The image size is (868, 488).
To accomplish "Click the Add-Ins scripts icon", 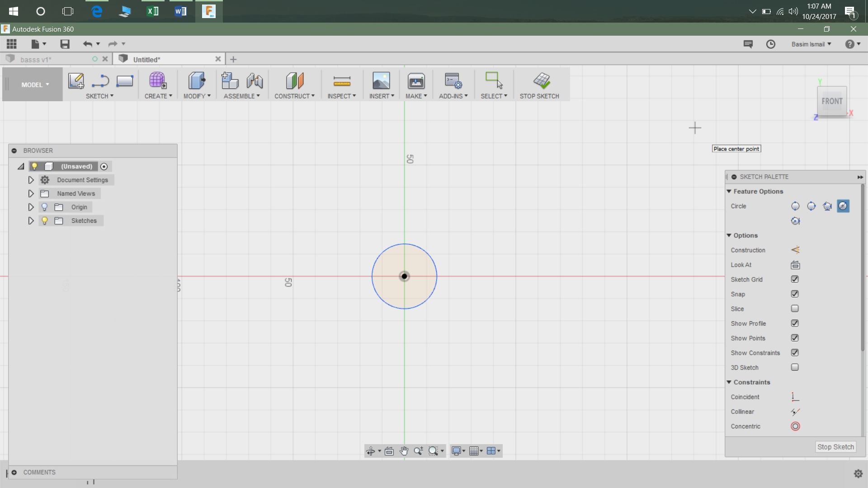I will 453,81.
